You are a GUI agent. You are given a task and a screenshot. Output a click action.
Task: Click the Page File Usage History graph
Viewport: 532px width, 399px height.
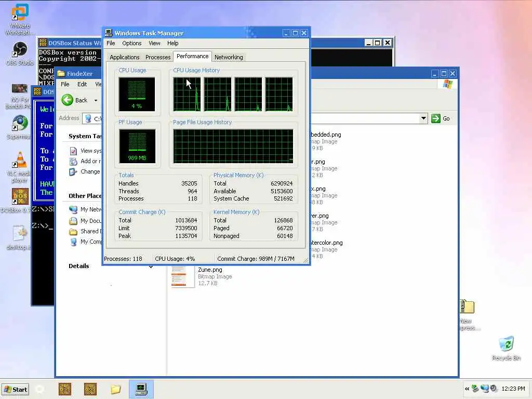point(233,146)
